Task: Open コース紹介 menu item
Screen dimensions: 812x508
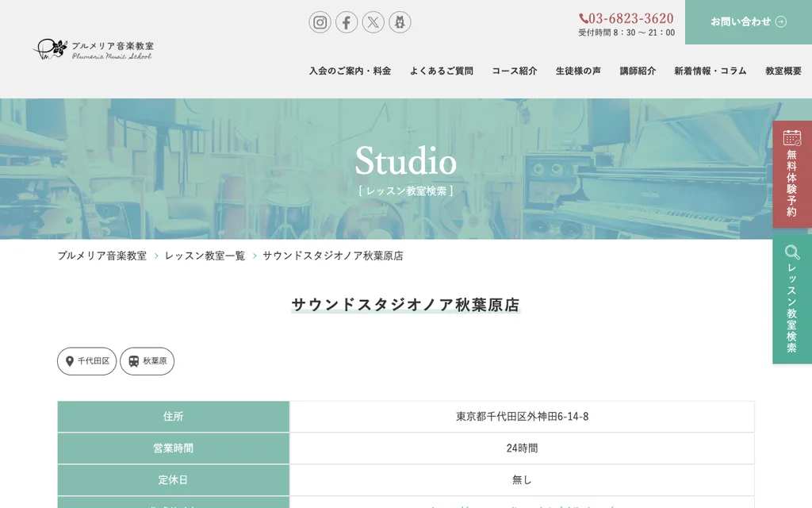Action: pyautogui.click(x=514, y=71)
